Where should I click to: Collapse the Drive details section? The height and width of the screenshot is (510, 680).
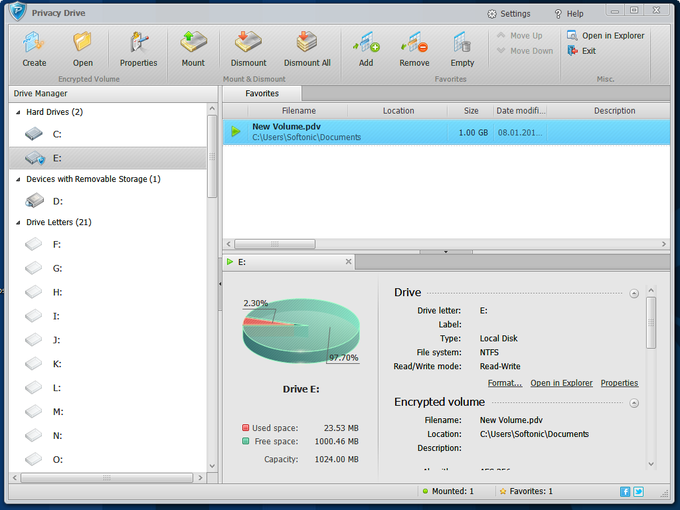634,294
